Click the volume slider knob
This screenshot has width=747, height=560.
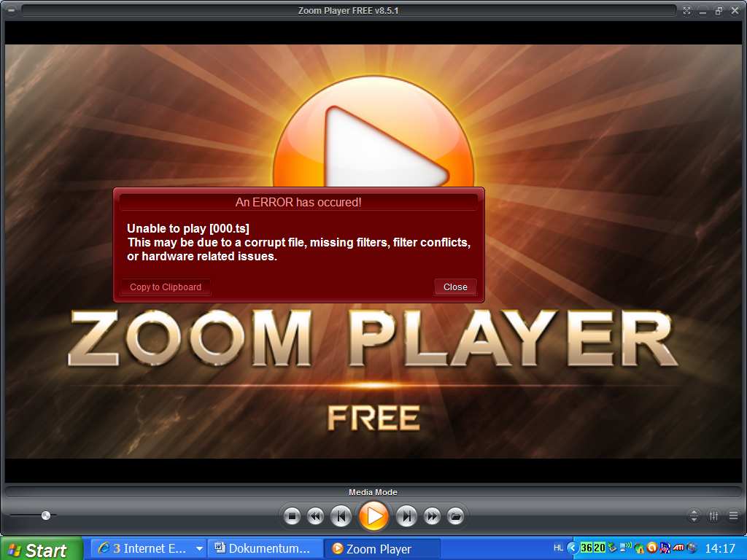[46, 516]
